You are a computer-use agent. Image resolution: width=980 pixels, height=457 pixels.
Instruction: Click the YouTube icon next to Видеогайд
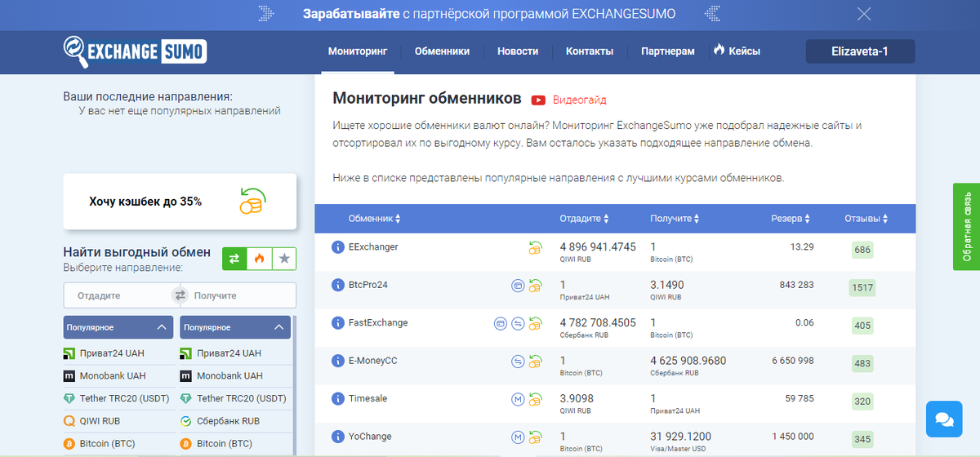pyautogui.click(x=538, y=100)
